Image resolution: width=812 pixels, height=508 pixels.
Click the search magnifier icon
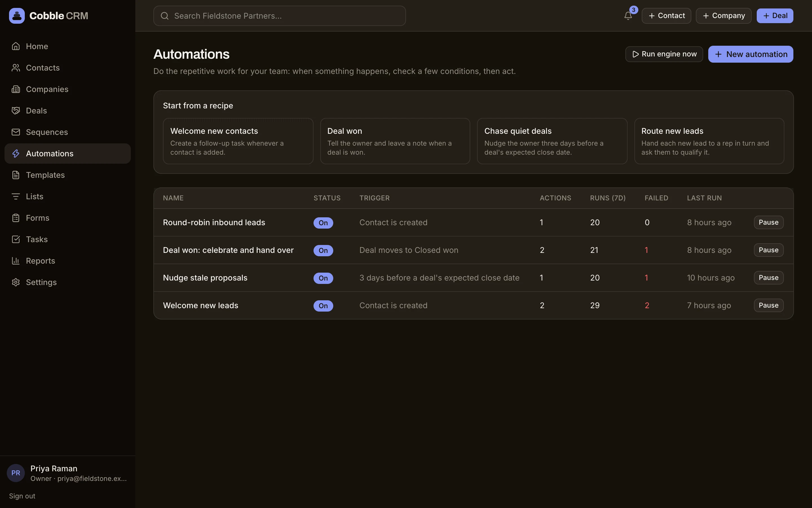coord(165,16)
